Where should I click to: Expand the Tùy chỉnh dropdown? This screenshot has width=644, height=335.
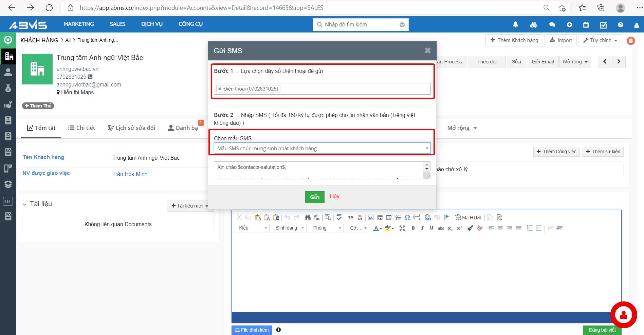pyautogui.click(x=600, y=40)
